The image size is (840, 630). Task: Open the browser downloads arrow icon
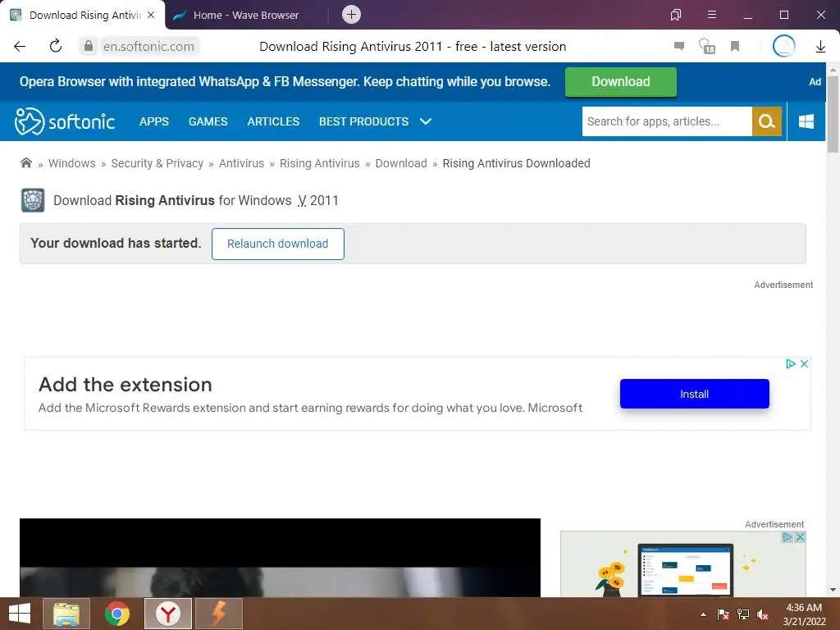coord(820,47)
